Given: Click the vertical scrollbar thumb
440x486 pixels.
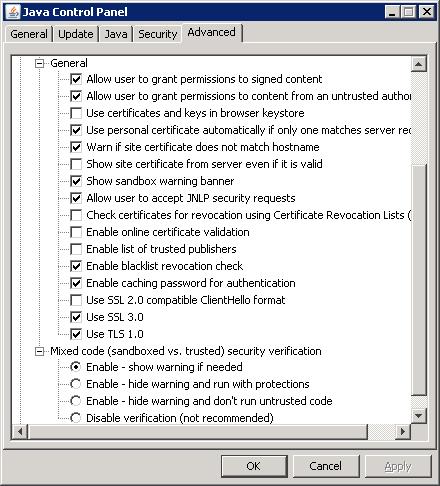Looking at the screenshot, I should pyautogui.click(x=419, y=279).
